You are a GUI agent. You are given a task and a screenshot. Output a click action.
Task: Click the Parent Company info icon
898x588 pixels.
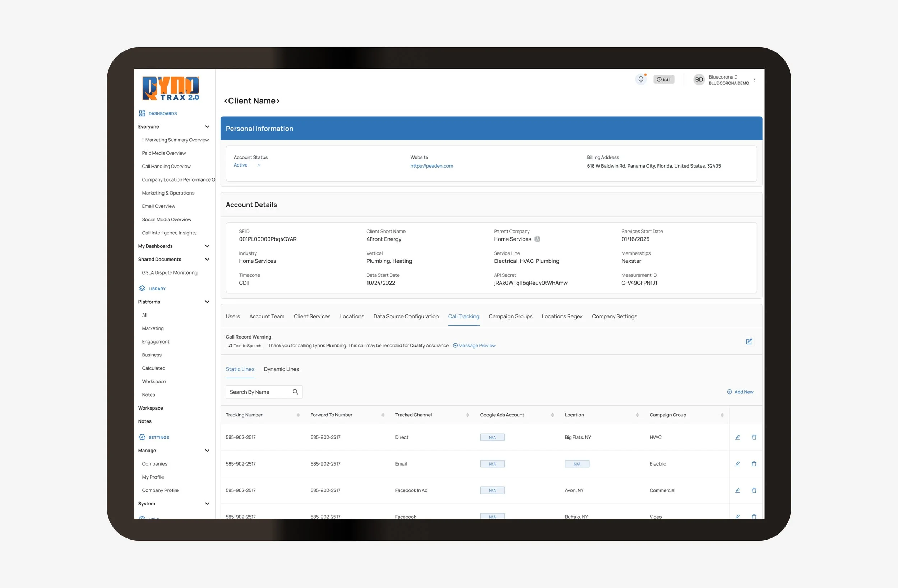pyautogui.click(x=537, y=239)
